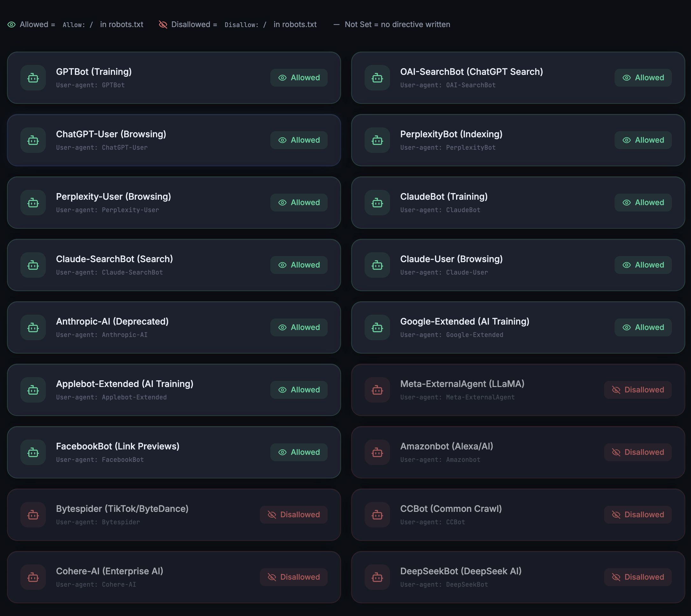Toggle Claude-User's Allowed badge

(x=643, y=265)
